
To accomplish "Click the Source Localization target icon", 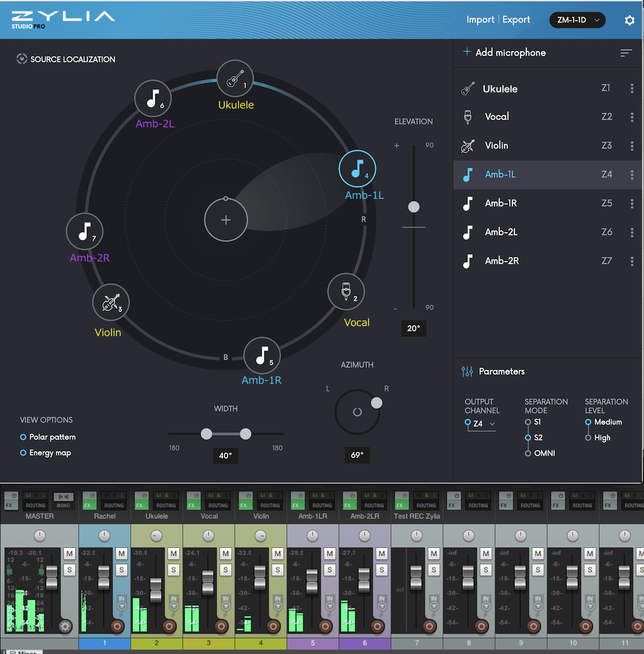I will tap(22, 59).
